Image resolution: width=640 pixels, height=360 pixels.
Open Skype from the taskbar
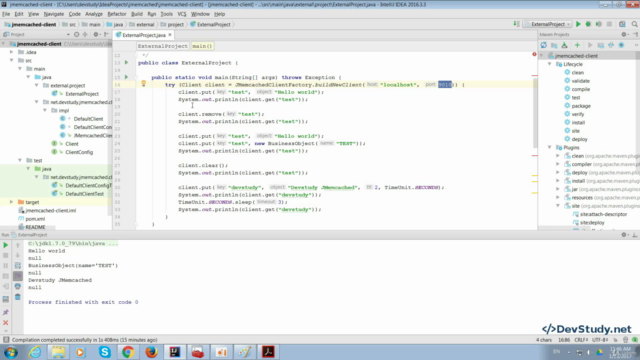(104, 352)
